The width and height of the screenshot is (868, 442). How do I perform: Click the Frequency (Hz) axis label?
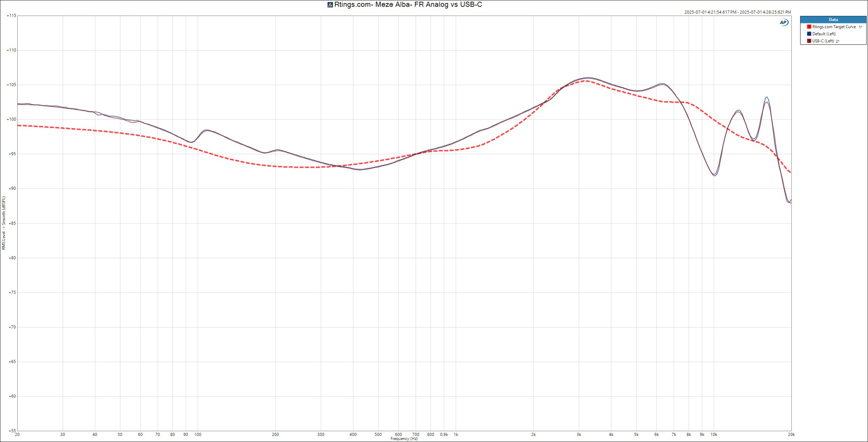click(x=404, y=439)
